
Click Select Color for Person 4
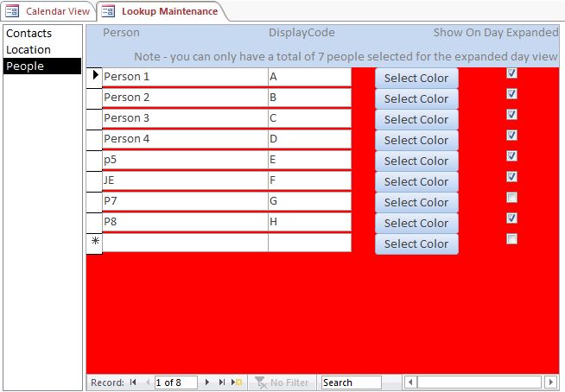(416, 140)
